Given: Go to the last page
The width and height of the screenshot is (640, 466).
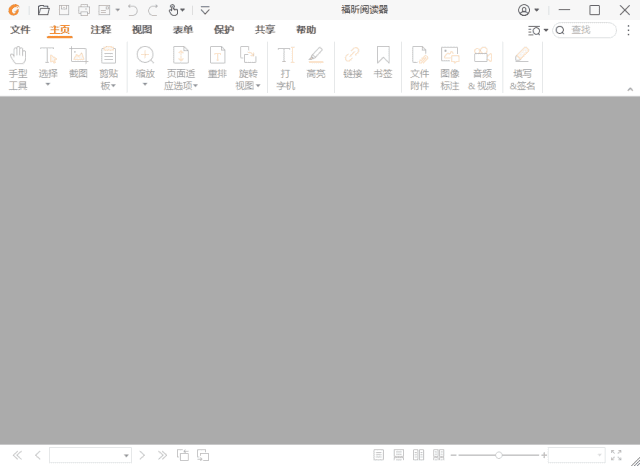Looking at the screenshot, I should (x=162, y=455).
